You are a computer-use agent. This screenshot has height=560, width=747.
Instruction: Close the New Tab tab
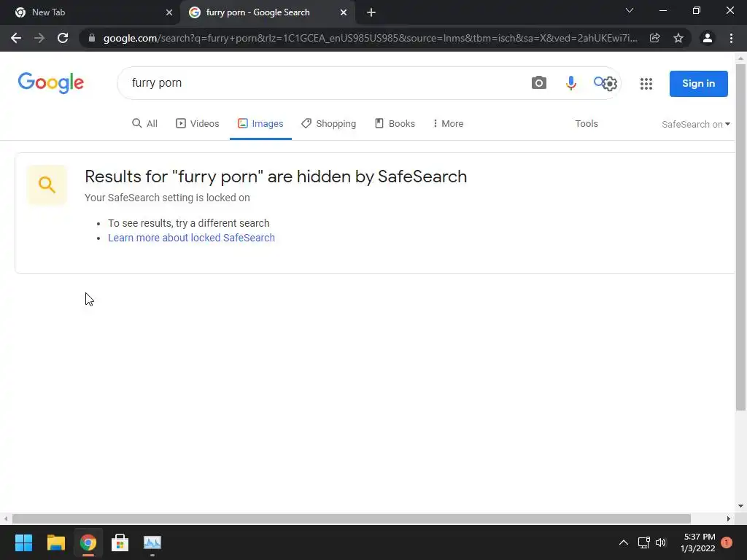tap(169, 13)
